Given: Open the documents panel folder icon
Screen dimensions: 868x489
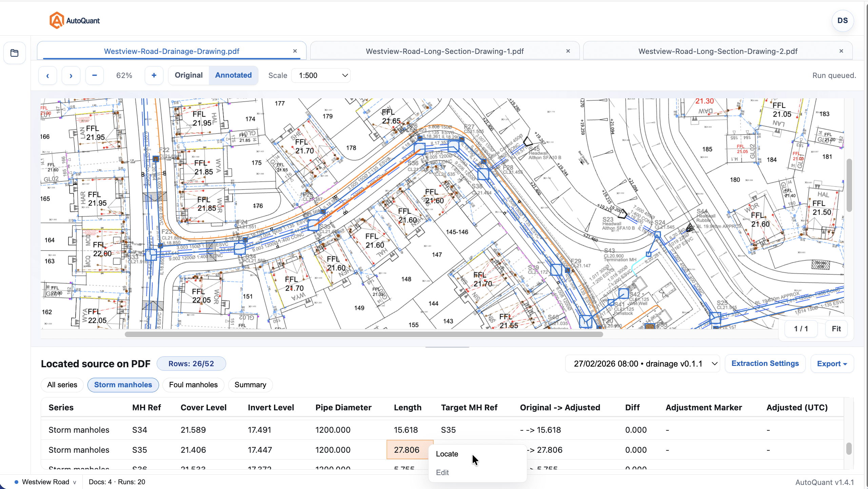Looking at the screenshot, I should pos(15,53).
